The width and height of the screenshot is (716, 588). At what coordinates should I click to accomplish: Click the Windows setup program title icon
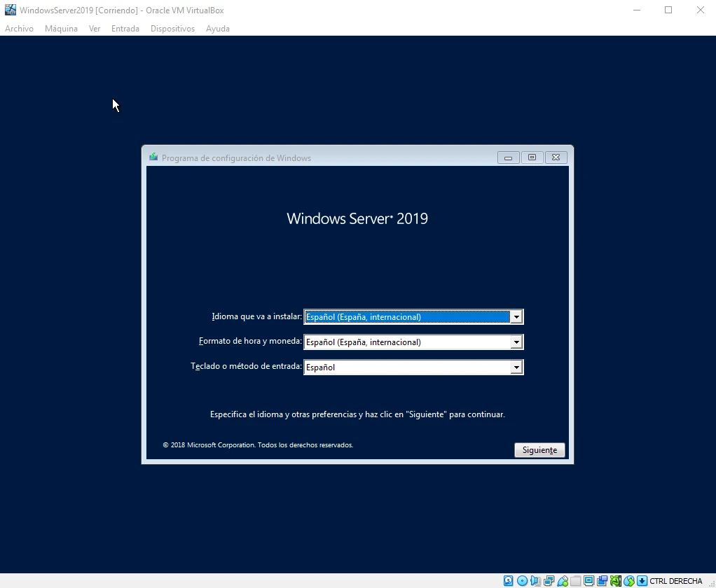tap(153, 157)
